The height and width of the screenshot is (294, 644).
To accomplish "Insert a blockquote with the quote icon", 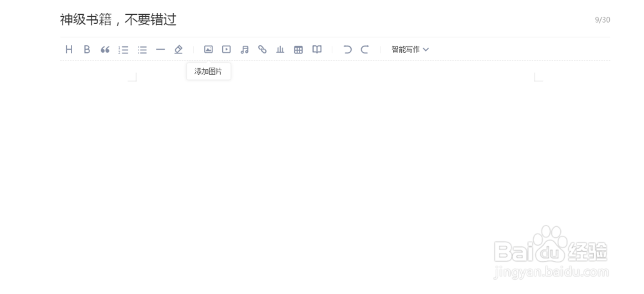I will 105,50.
